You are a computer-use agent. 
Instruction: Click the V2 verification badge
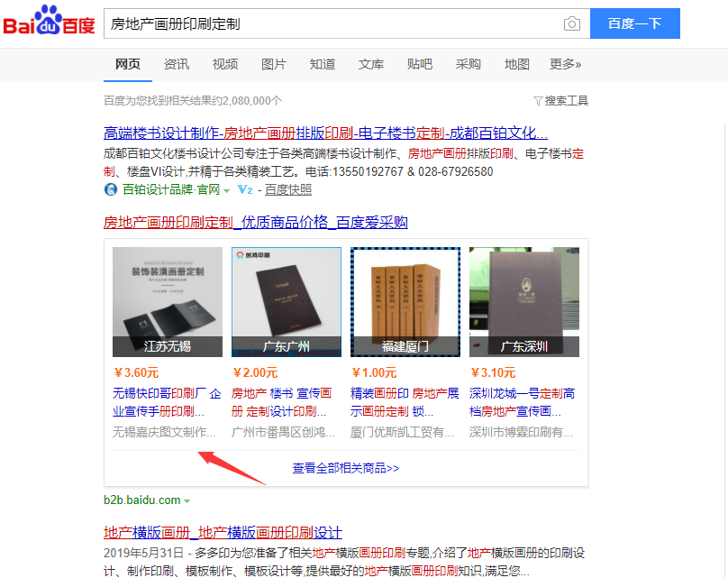tap(245, 189)
